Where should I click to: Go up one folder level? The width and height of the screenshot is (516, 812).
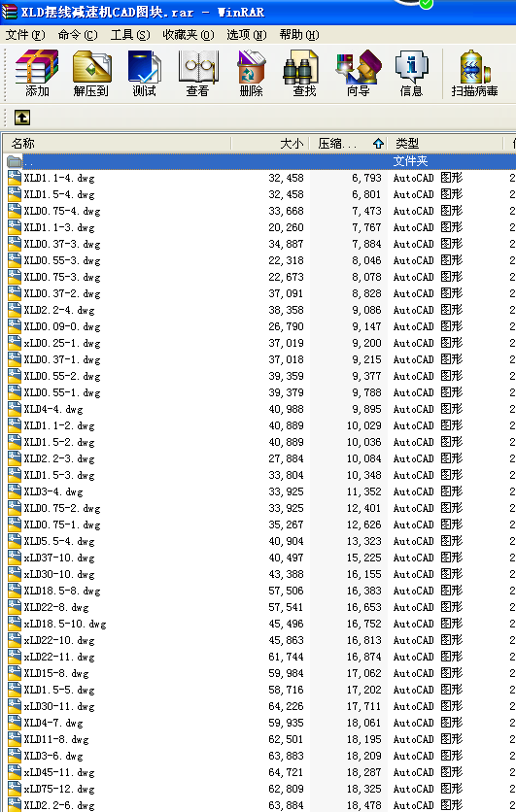pyautogui.click(x=22, y=118)
